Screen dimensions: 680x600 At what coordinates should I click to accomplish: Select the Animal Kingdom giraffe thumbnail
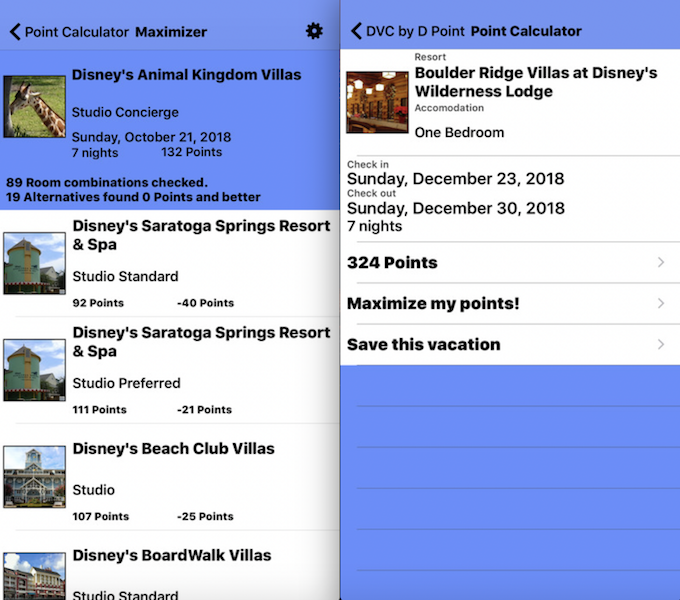pyautogui.click(x=35, y=107)
